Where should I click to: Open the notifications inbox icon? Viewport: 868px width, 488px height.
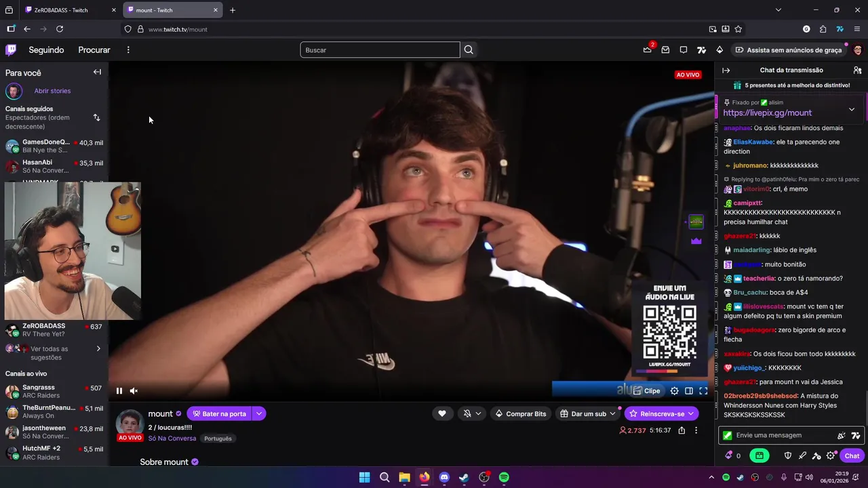coord(665,49)
